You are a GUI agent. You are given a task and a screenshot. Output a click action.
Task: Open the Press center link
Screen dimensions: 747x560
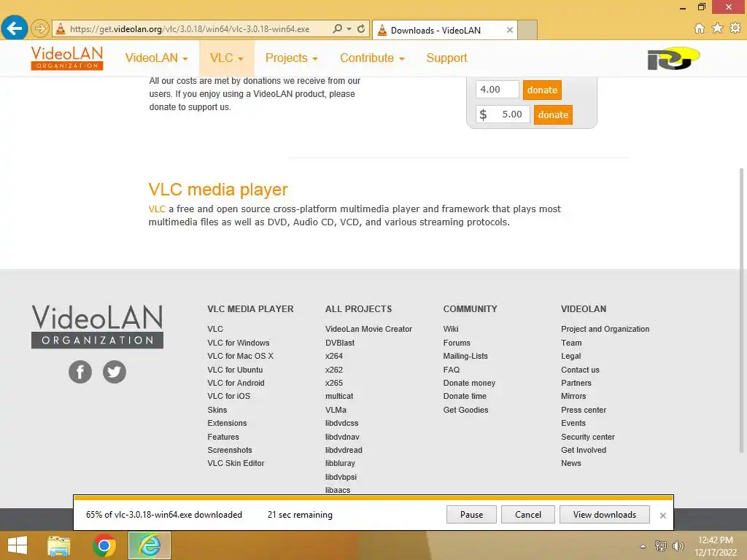[x=584, y=410]
